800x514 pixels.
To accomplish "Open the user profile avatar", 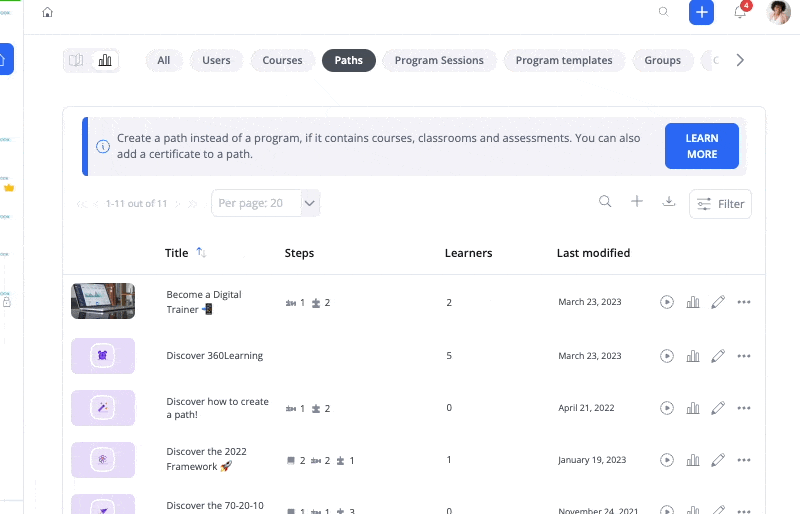I will click(778, 12).
